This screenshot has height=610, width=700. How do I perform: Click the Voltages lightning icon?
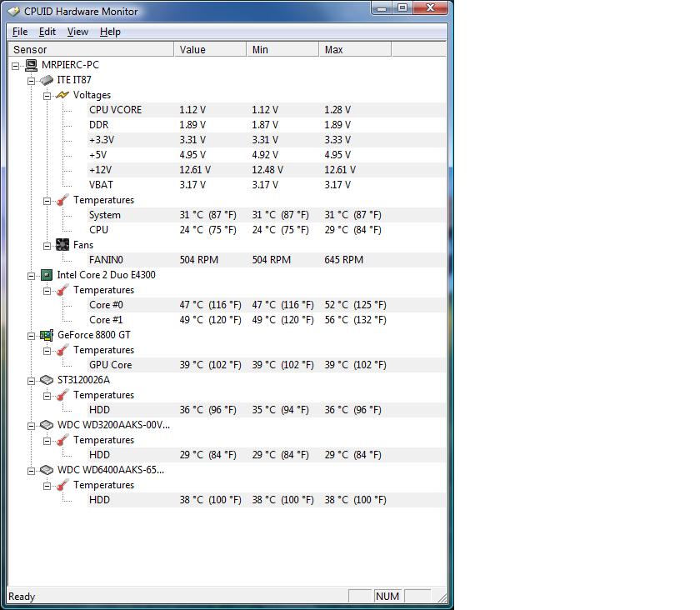(x=62, y=95)
